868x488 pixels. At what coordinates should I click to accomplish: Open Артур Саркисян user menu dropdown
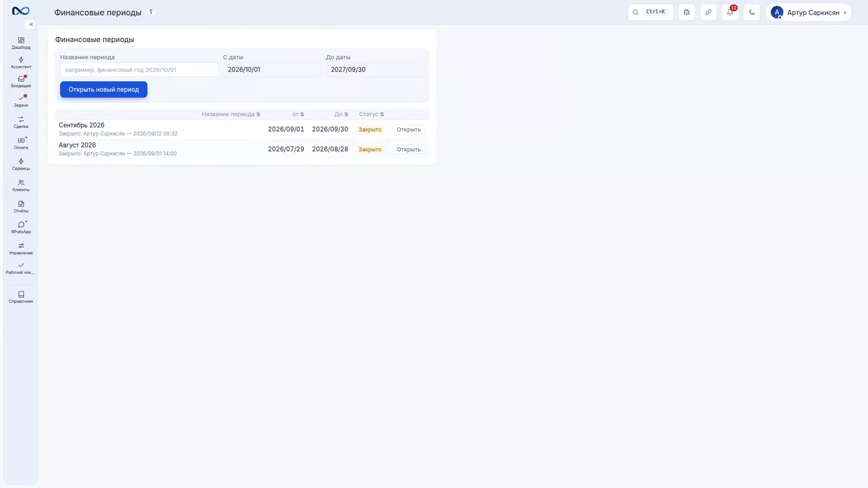pos(808,12)
